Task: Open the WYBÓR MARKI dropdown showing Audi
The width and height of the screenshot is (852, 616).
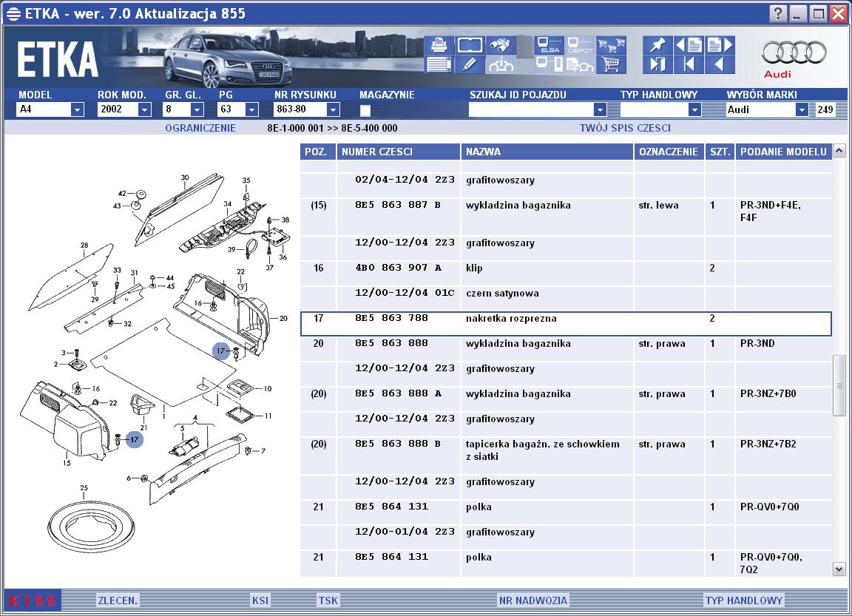Action: (802, 109)
